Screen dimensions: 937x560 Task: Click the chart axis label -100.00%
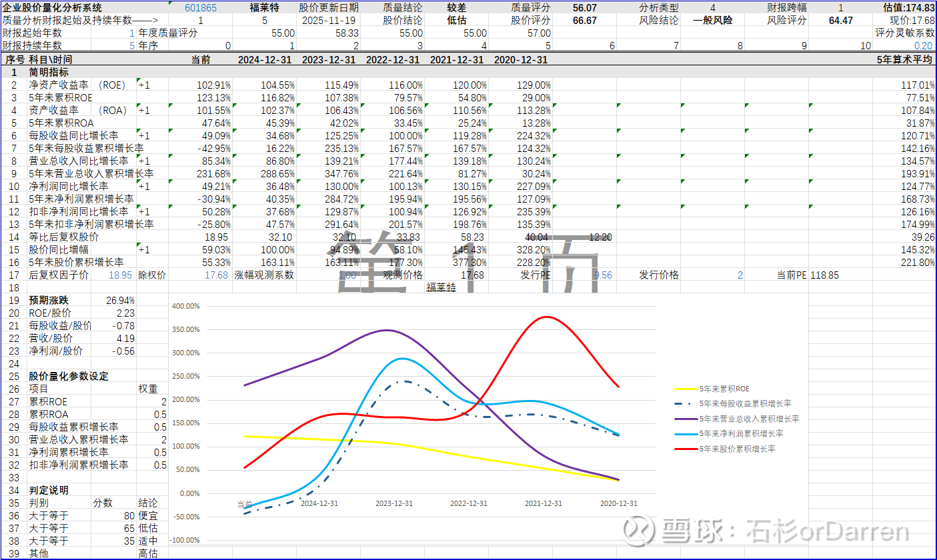point(185,540)
